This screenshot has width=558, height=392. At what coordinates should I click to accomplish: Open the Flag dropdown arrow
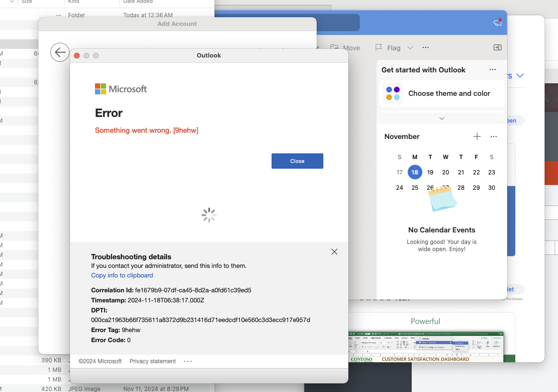pos(410,47)
